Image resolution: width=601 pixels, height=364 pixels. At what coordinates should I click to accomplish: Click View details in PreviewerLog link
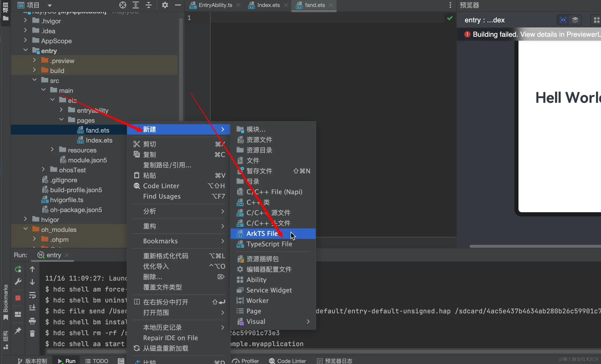click(x=560, y=34)
